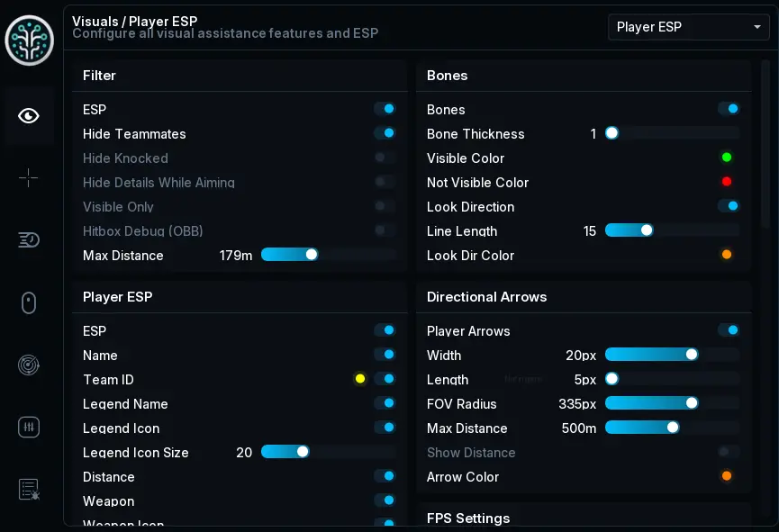The image size is (779, 532).
Task: Toggle the Player Arrows switch
Action: coord(729,330)
